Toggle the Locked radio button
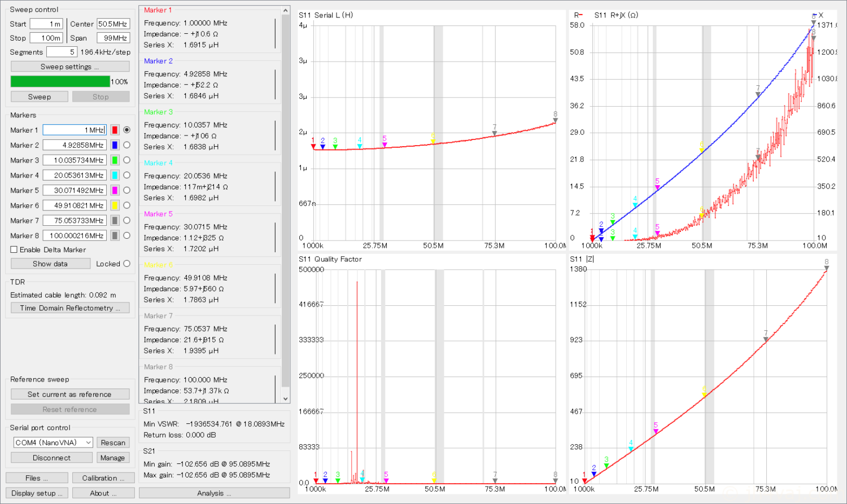Viewport: 847px width, 504px height. (x=126, y=264)
